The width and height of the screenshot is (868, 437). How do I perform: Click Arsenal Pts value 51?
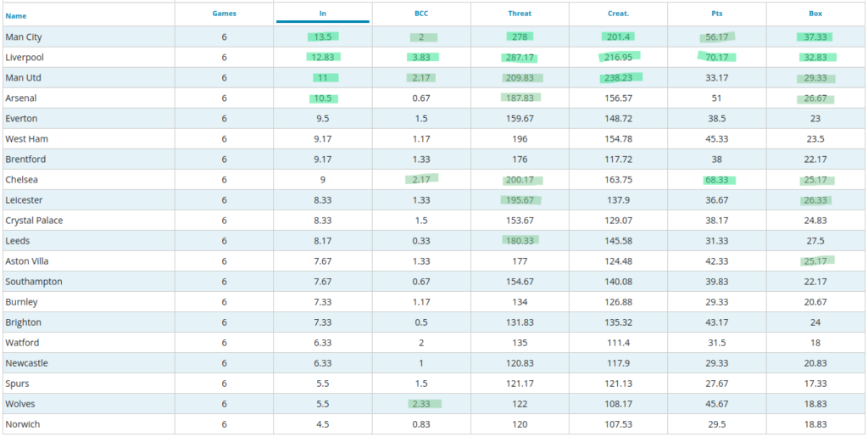pos(717,98)
